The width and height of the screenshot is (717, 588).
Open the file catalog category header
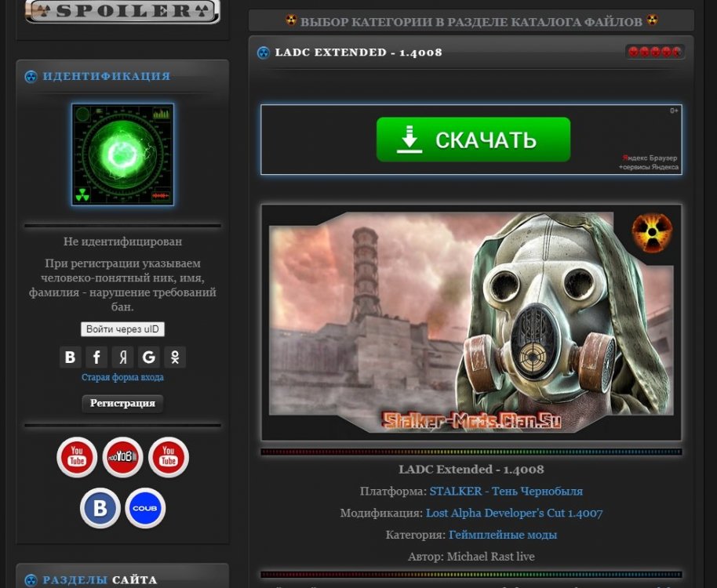tap(470, 20)
